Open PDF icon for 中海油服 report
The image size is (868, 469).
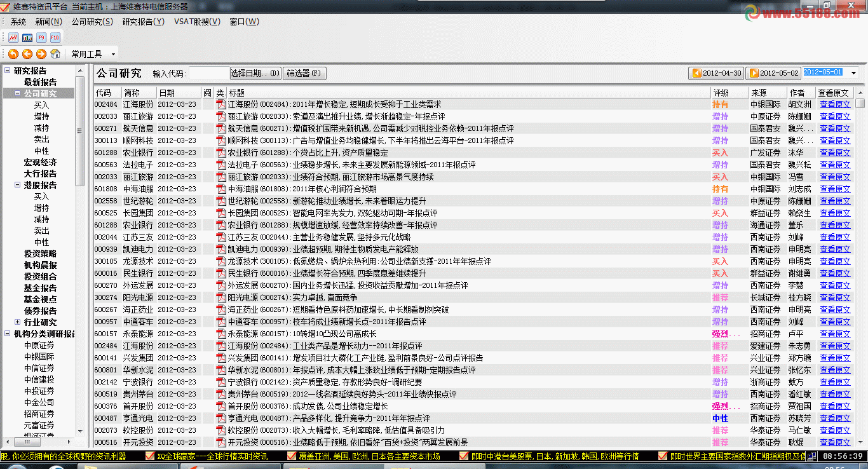221,189
